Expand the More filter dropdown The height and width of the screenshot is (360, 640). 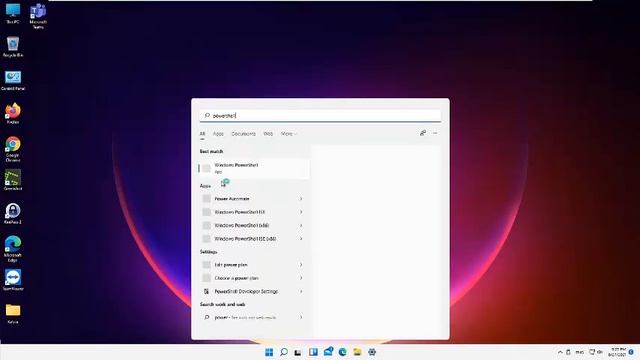click(x=289, y=134)
